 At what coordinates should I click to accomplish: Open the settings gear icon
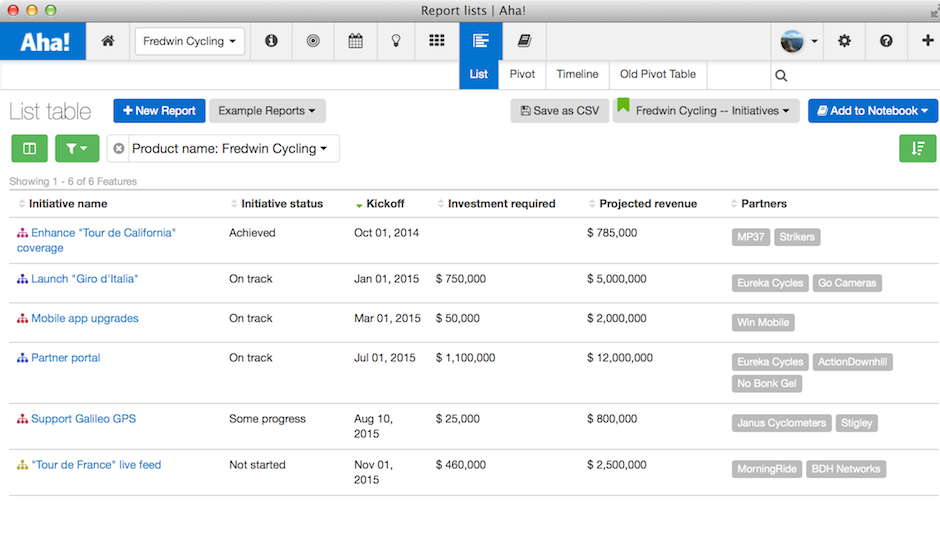pyautogui.click(x=844, y=41)
